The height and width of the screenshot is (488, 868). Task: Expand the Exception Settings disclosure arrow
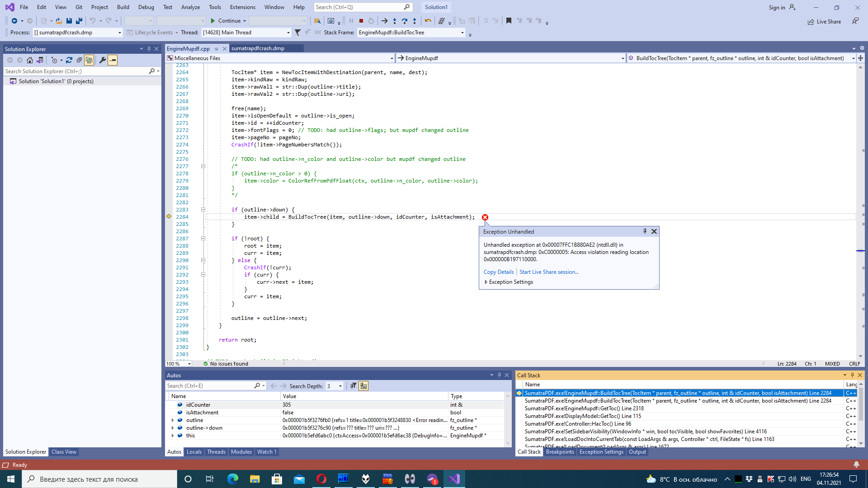(486, 282)
